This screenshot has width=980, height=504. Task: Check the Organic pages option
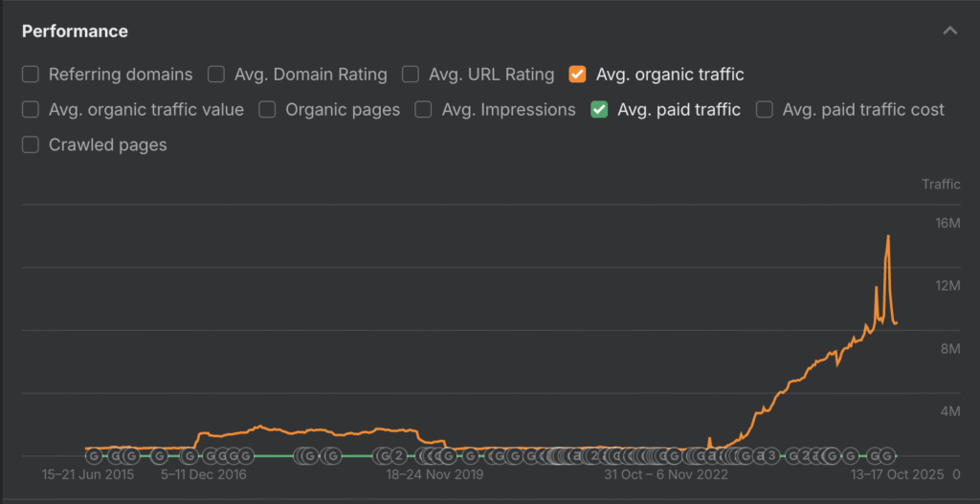(268, 110)
